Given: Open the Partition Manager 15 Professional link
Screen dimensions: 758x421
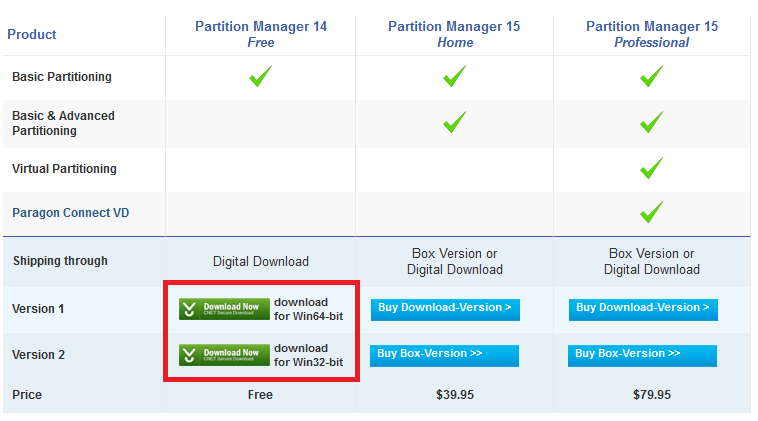Looking at the screenshot, I should [652, 34].
